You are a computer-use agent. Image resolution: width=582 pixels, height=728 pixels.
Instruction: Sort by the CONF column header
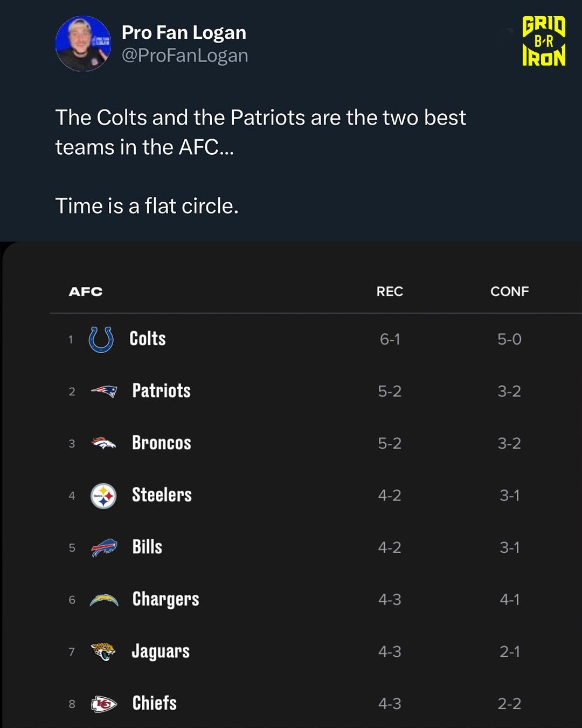[x=509, y=292]
